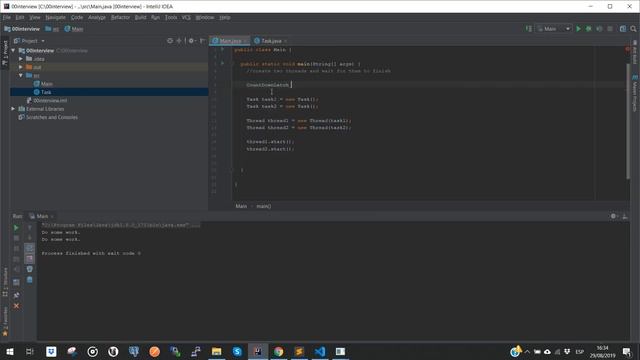Click the pin tab icon in Run panel
This screenshot has height=360, width=640.
pos(16,295)
